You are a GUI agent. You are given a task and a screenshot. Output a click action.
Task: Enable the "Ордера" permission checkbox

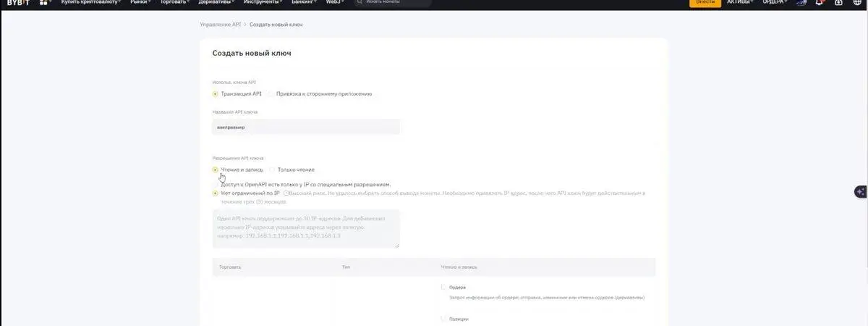443,288
